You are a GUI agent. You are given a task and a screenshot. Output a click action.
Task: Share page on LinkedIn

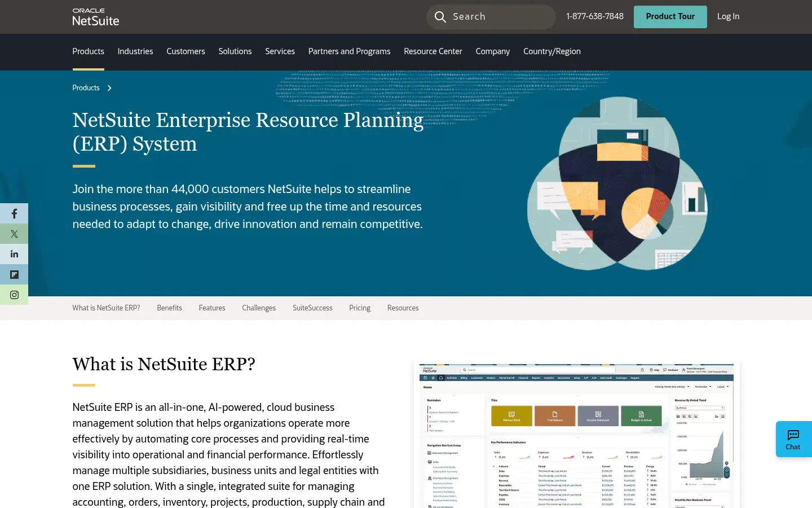tap(14, 254)
